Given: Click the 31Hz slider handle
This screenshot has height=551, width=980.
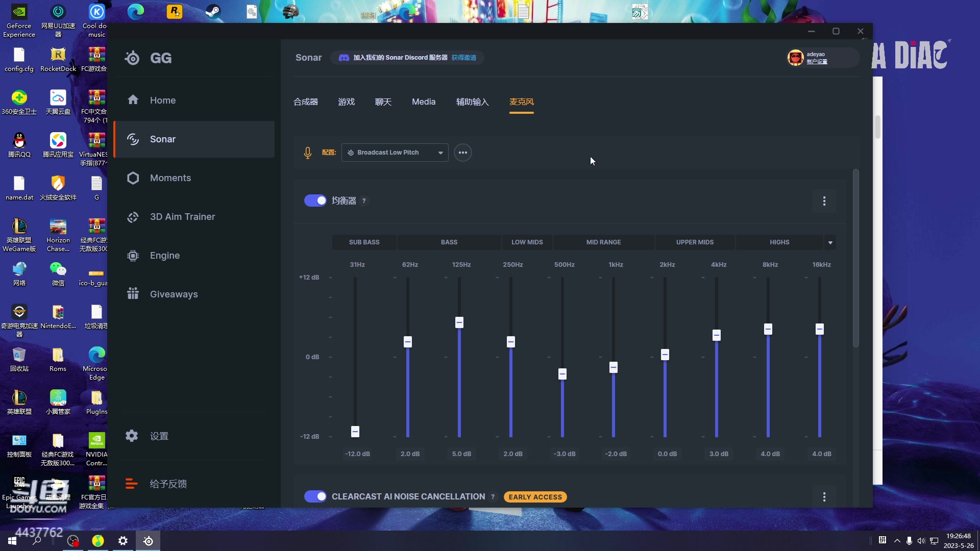Looking at the screenshot, I should pyautogui.click(x=355, y=432).
